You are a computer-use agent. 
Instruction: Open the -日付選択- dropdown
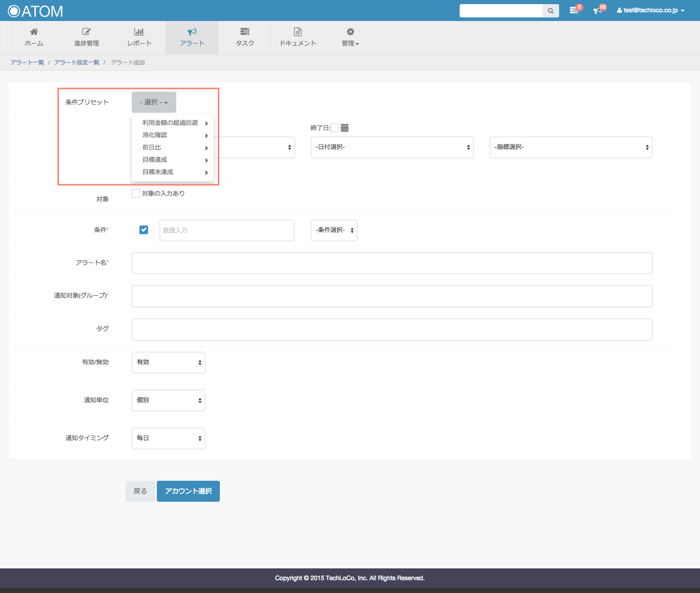coord(392,147)
